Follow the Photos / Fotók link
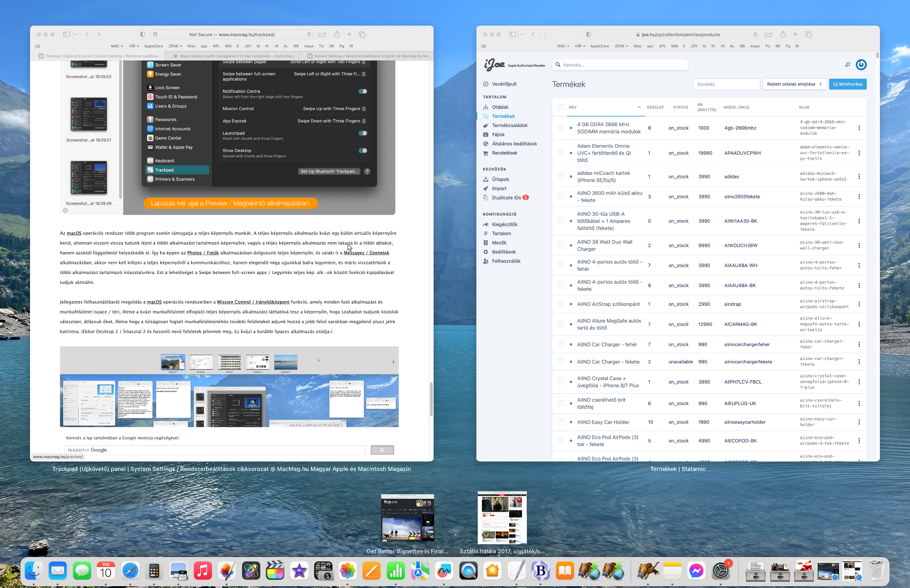The width and height of the screenshot is (910, 588). coord(203,253)
